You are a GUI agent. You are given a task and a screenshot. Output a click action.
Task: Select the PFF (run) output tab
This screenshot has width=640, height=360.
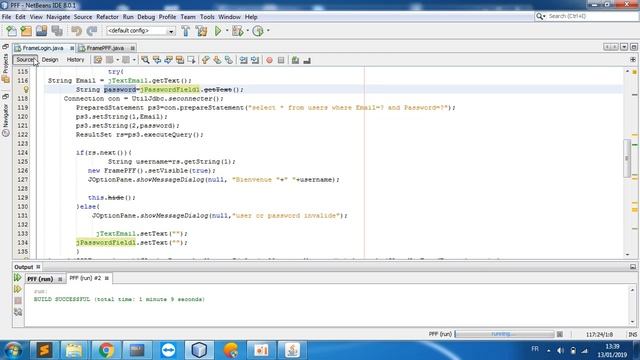click(x=40, y=279)
